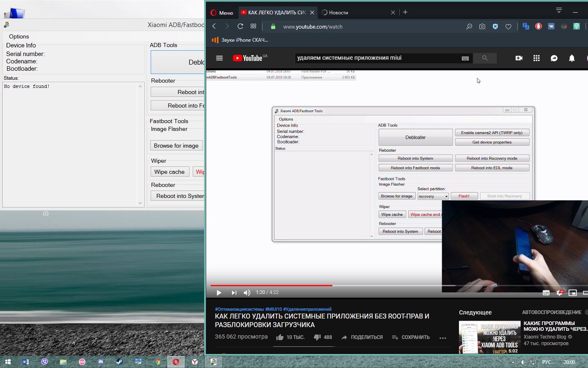Take a snapshot with the camera icon
Image resolution: width=588 pixels, height=368 pixels.
(x=482, y=27)
